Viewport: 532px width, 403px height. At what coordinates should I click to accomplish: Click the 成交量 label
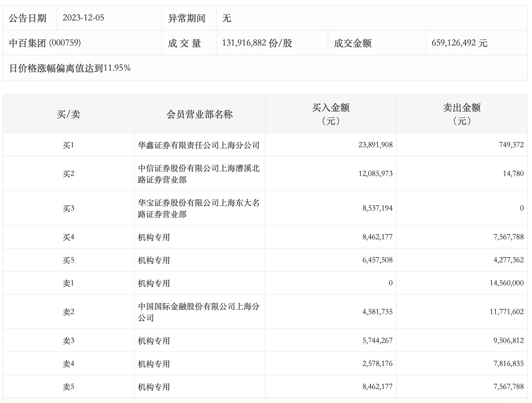[184, 43]
